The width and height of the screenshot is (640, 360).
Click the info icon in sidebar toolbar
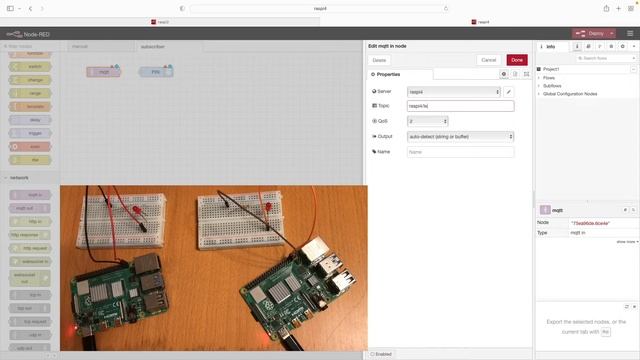[577, 47]
